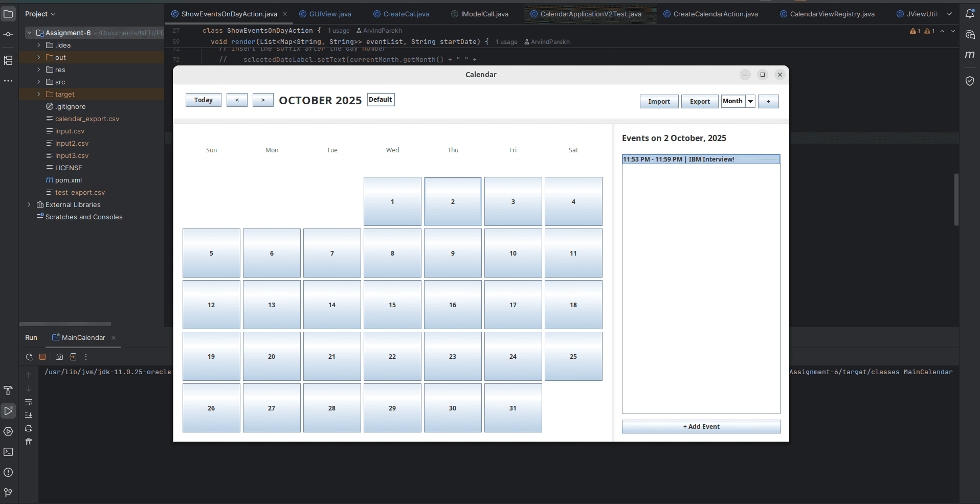Rerun the MainCalendar application

29,357
